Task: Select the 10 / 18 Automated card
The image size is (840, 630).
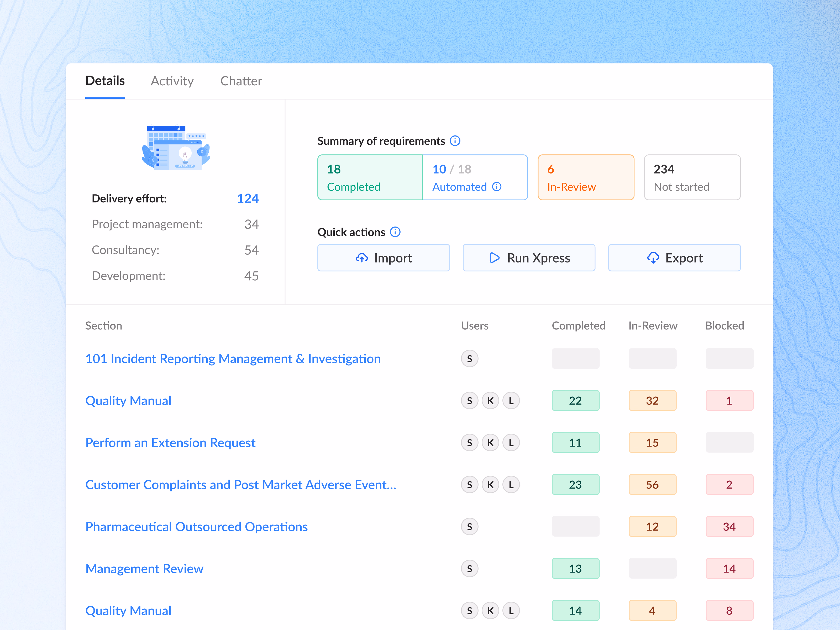Action: (475, 177)
